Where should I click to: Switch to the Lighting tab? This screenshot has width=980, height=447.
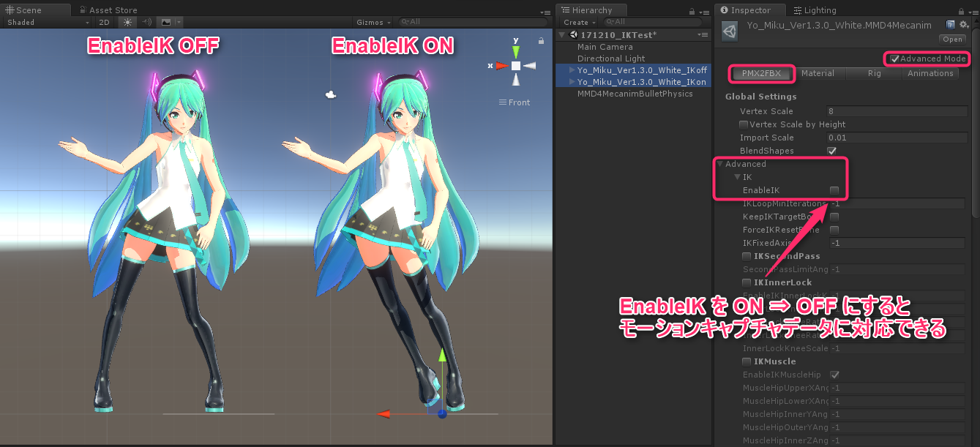tap(815, 10)
